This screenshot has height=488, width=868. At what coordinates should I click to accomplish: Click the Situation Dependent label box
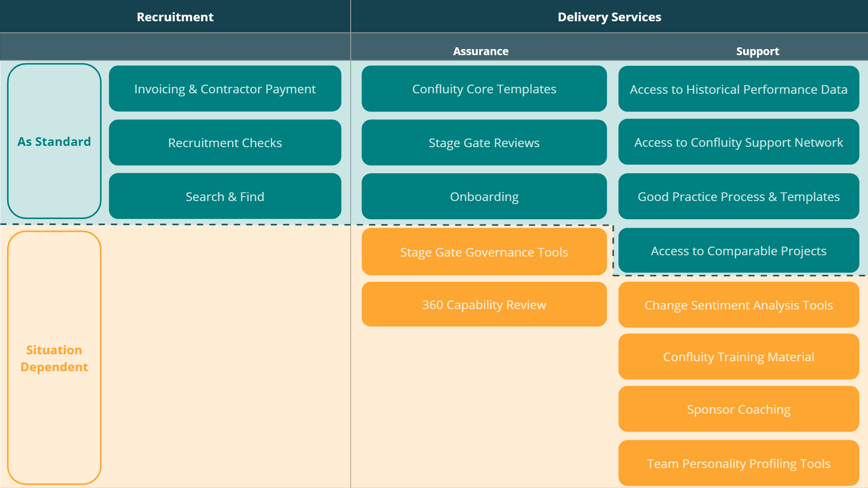(54, 358)
